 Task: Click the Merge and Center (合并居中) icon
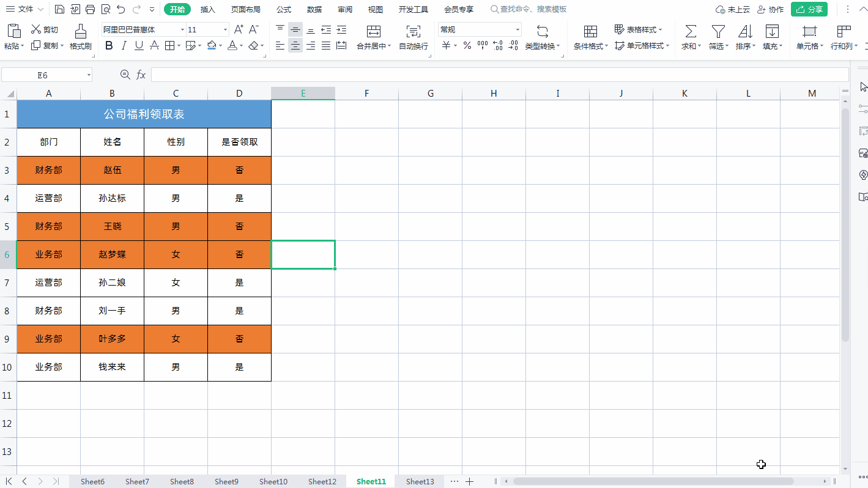(x=373, y=31)
